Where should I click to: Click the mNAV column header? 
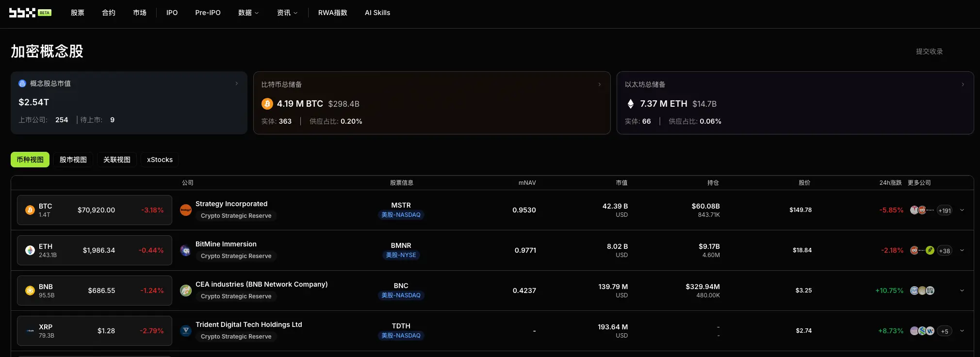[x=527, y=183]
